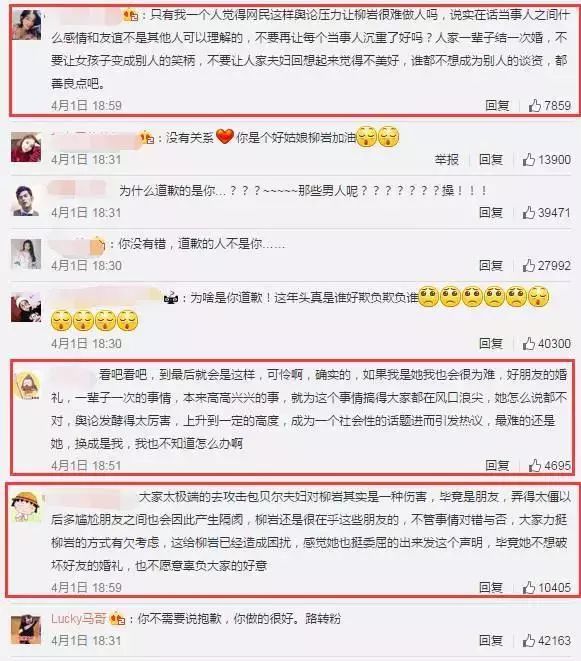
Task: Click 回复 on the 10405-like comment
Action: (x=491, y=587)
